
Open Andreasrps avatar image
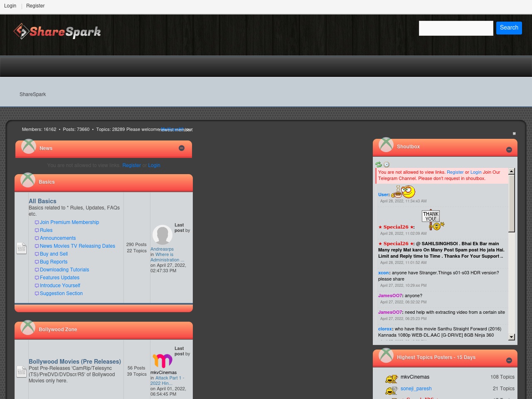pos(163,235)
